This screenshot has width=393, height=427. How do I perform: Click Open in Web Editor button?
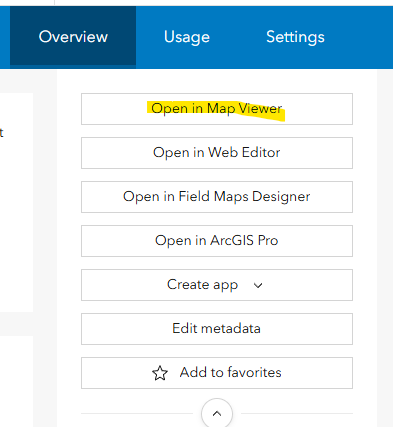pos(217,153)
